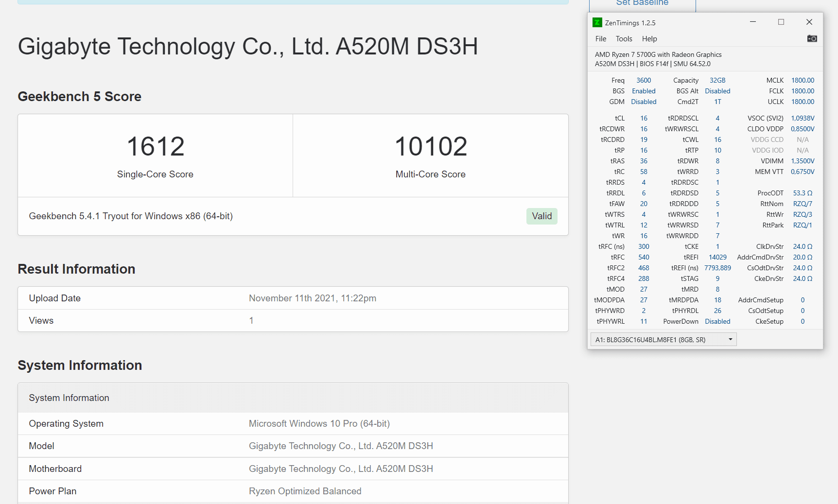Click the MEM VTT value 0,6750V
This screenshot has height=504, width=838.
coord(803,172)
